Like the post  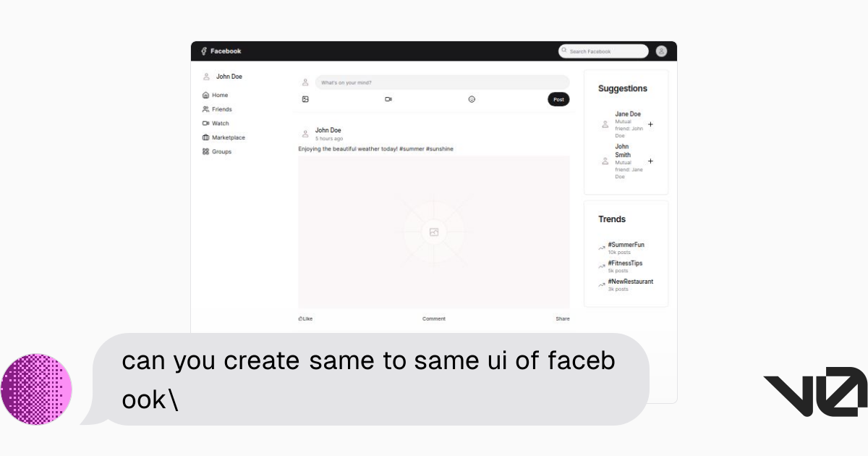[305, 318]
